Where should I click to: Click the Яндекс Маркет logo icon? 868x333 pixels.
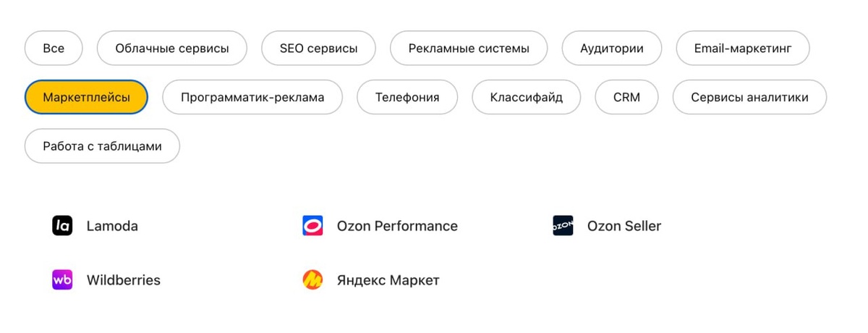[x=312, y=280]
